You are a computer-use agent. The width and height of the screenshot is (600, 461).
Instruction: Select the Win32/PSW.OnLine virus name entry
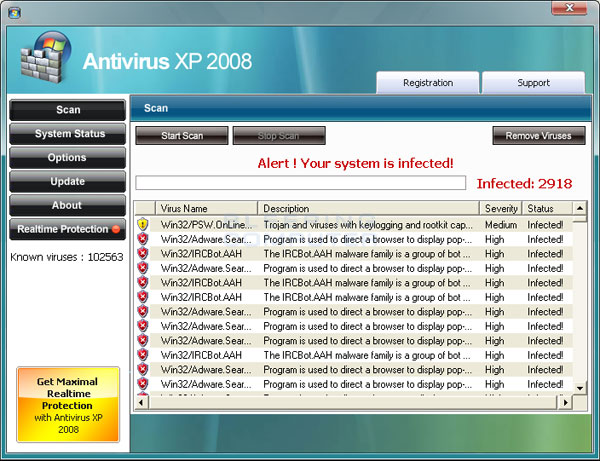pyautogui.click(x=206, y=225)
